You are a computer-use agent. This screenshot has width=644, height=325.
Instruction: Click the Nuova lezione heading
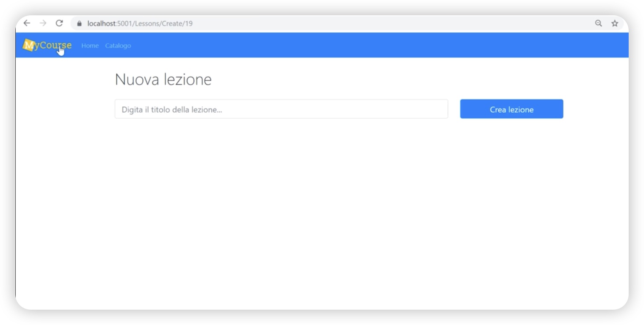coord(163,80)
